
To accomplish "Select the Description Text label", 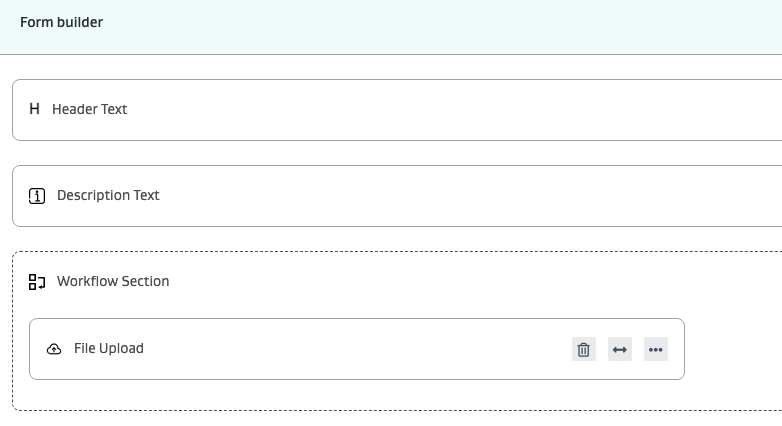I will pos(108,195).
